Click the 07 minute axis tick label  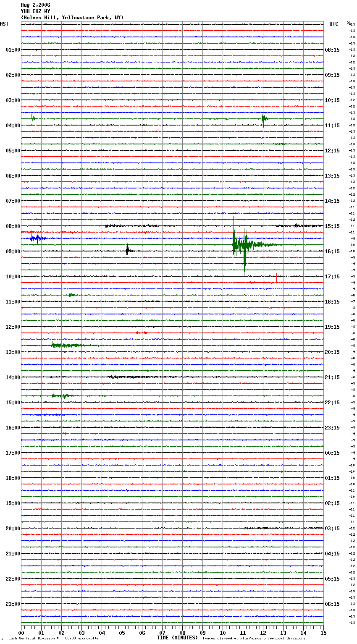(x=163, y=632)
